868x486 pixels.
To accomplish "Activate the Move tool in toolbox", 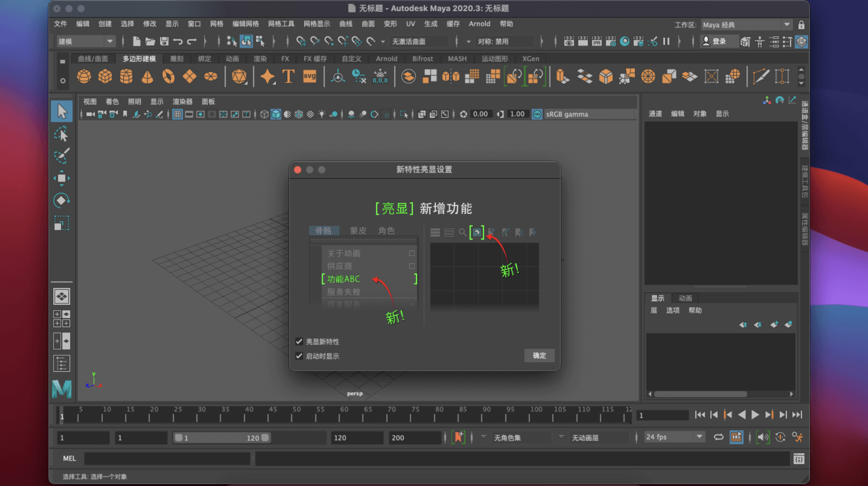I will (x=62, y=178).
